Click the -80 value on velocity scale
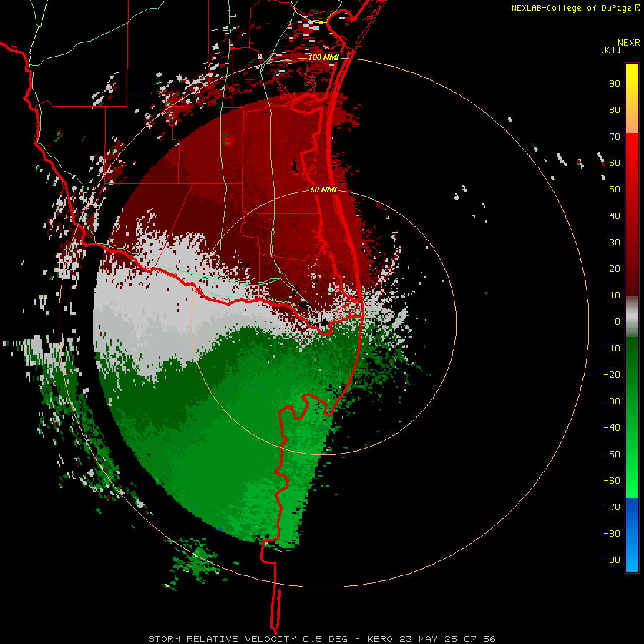 coord(612,534)
